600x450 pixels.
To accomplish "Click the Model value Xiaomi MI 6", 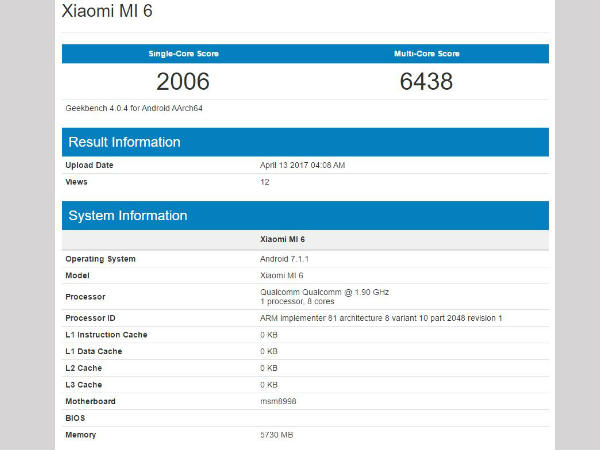I will point(282,276).
